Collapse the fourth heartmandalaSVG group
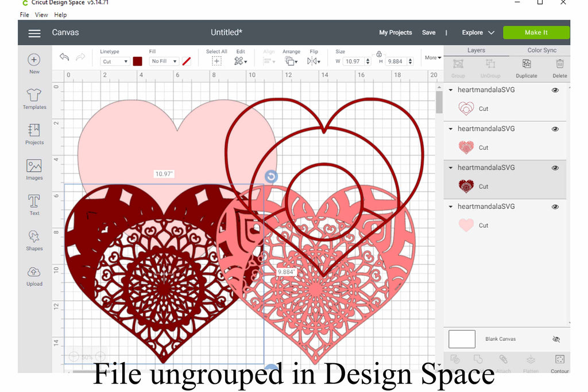 click(451, 207)
